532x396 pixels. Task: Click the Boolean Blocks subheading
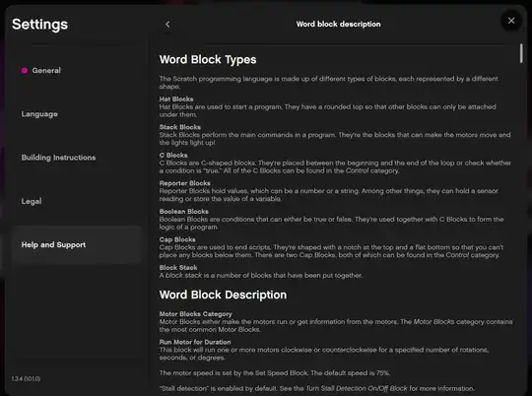pos(184,212)
